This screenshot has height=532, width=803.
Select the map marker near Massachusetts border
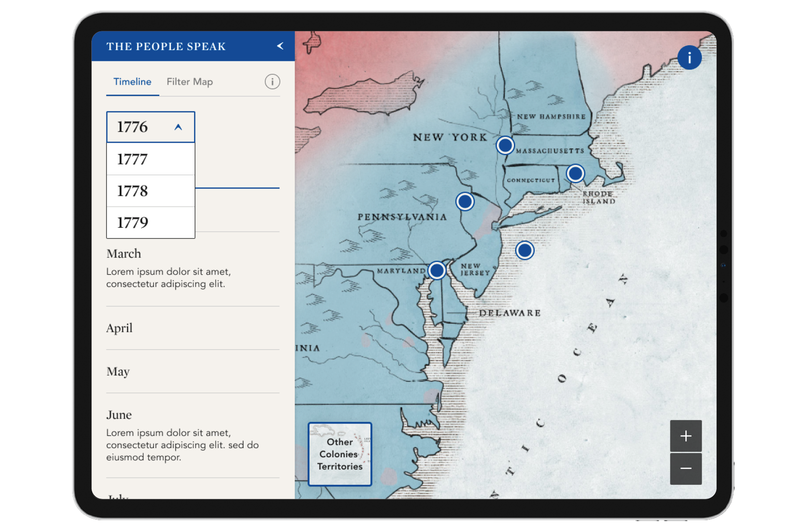(505, 146)
